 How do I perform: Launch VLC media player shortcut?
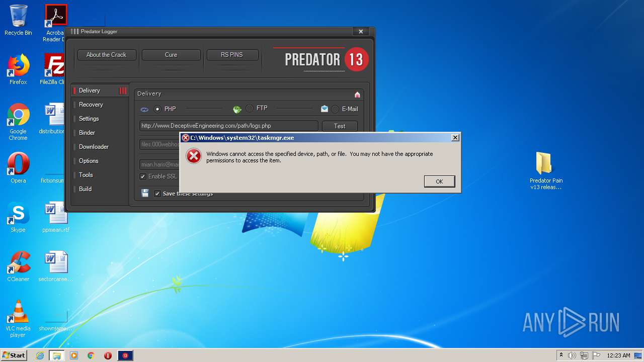click(x=18, y=319)
